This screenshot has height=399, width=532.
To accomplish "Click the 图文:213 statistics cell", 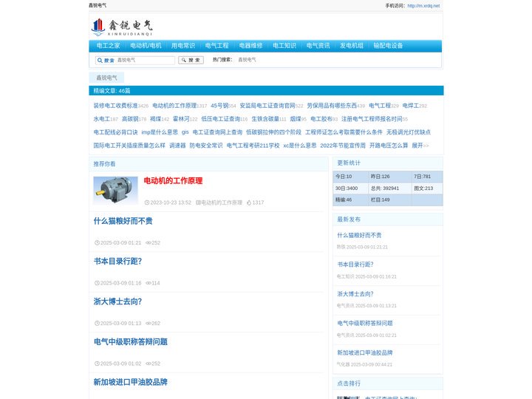I will [427, 188].
